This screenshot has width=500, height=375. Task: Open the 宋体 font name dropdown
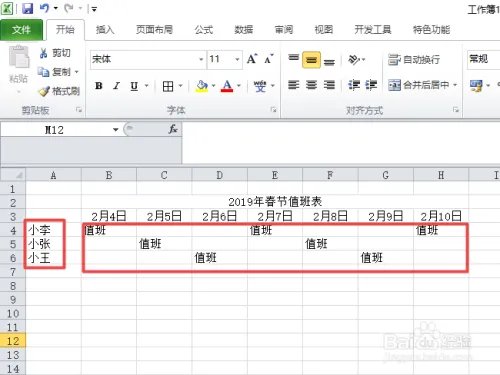[201, 59]
